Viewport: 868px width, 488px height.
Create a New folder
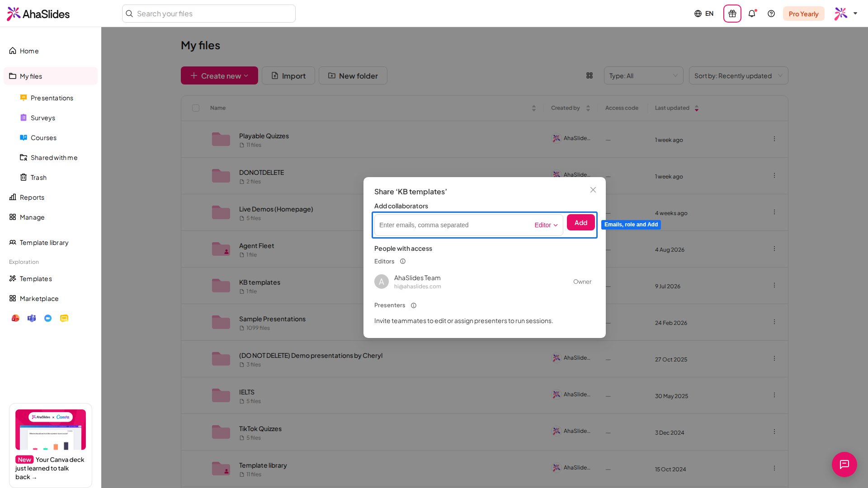pos(353,75)
